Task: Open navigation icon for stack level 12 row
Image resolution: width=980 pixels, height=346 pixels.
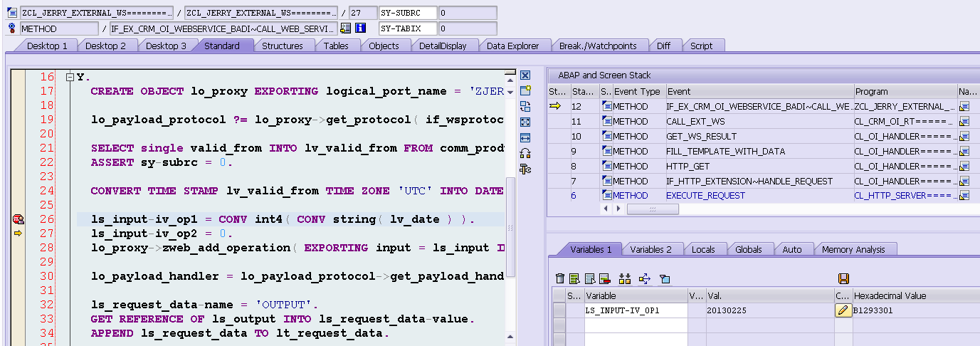Action: click(964, 107)
